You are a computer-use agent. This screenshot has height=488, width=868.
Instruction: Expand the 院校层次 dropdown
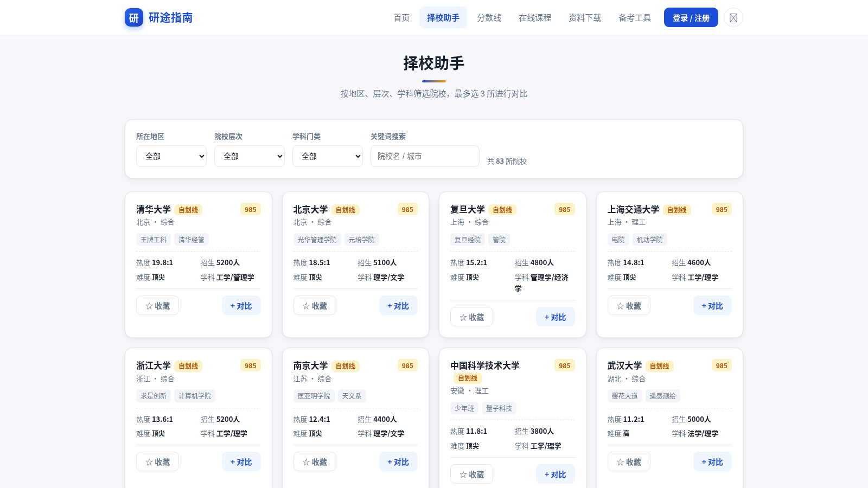(x=250, y=156)
